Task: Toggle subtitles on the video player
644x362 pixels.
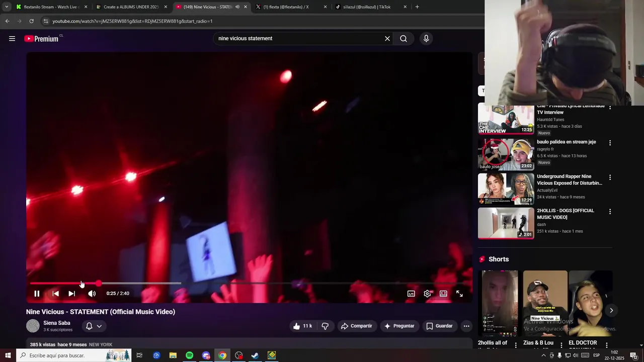Action: pyautogui.click(x=411, y=294)
